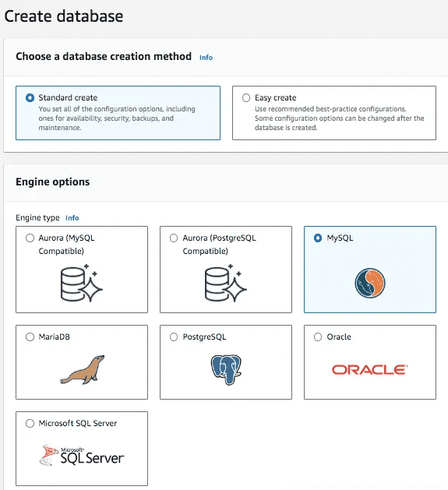Choose the Aurora (PostgreSQL Compatible) radio option
The image size is (448, 490).
click(x=174, y=238)
